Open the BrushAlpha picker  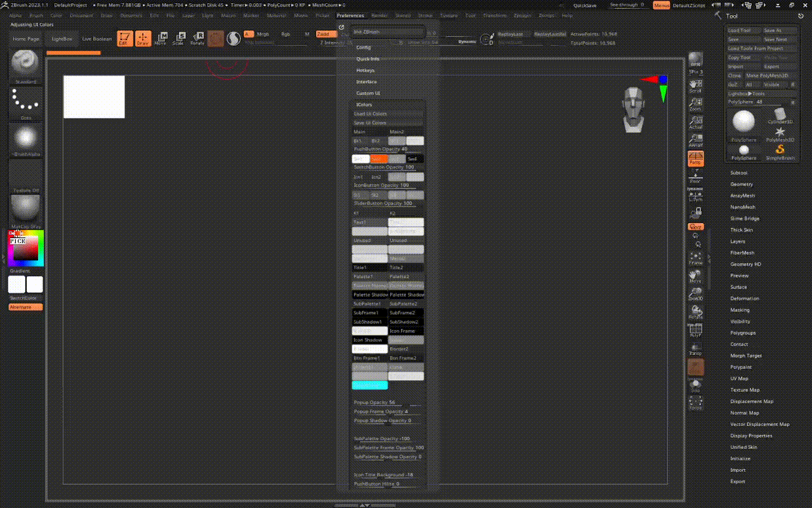tap(25, 140)
